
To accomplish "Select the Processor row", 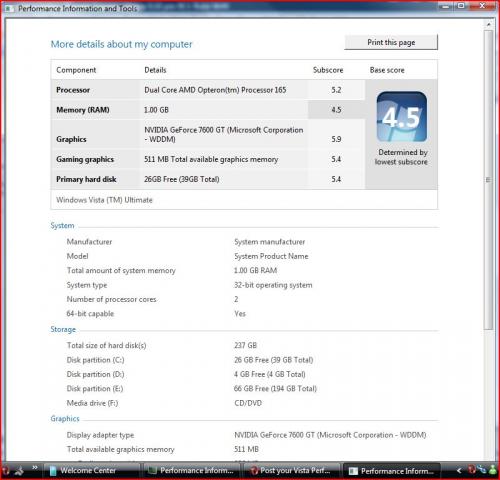I will (x=208, y=90).
